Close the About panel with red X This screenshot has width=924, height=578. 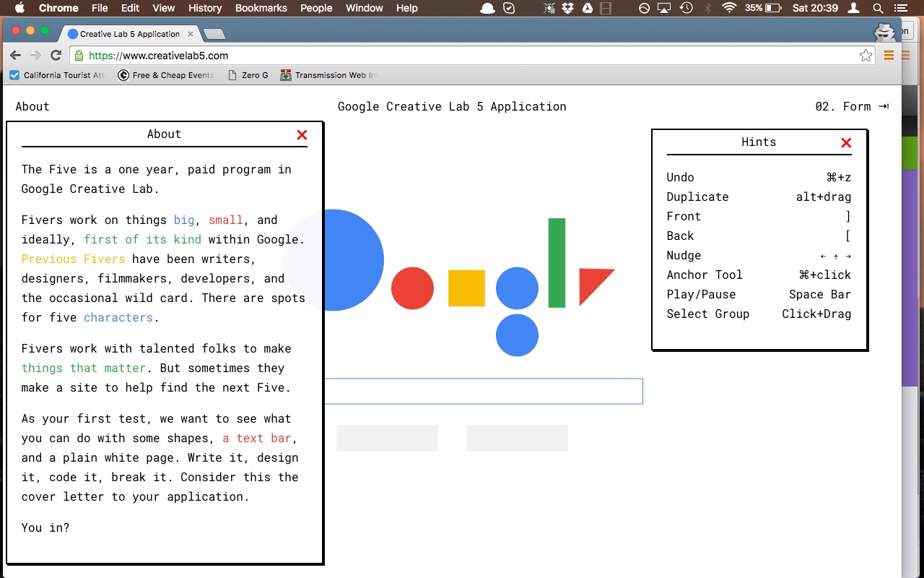click(x=302, y=135)
